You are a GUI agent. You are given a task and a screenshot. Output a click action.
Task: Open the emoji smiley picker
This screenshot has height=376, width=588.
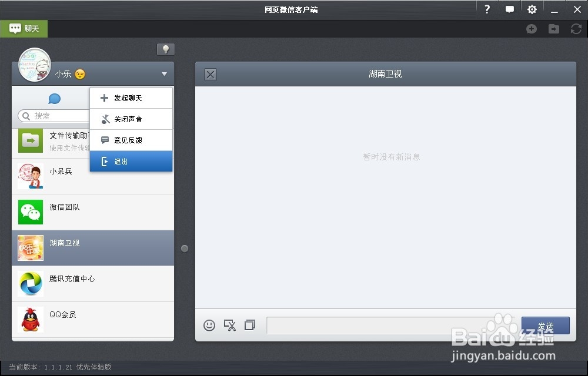[209, 325]
